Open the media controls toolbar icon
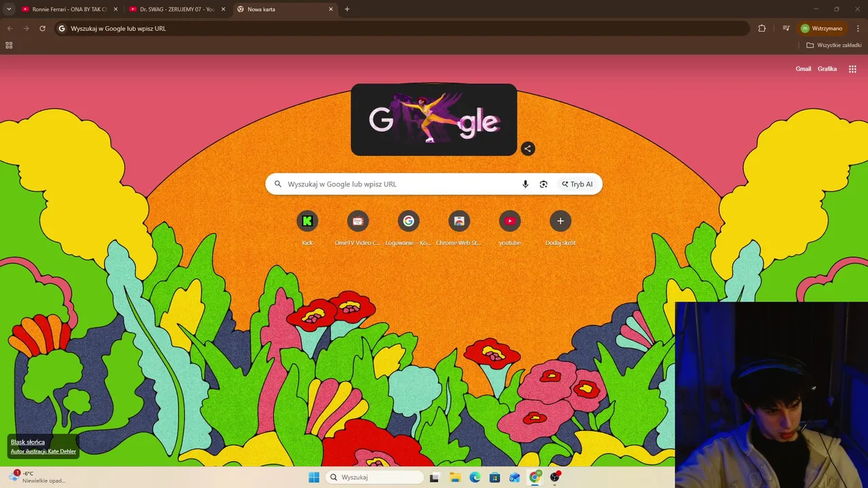The width and height of the screenshot is (868, 488). pos(786,28)
